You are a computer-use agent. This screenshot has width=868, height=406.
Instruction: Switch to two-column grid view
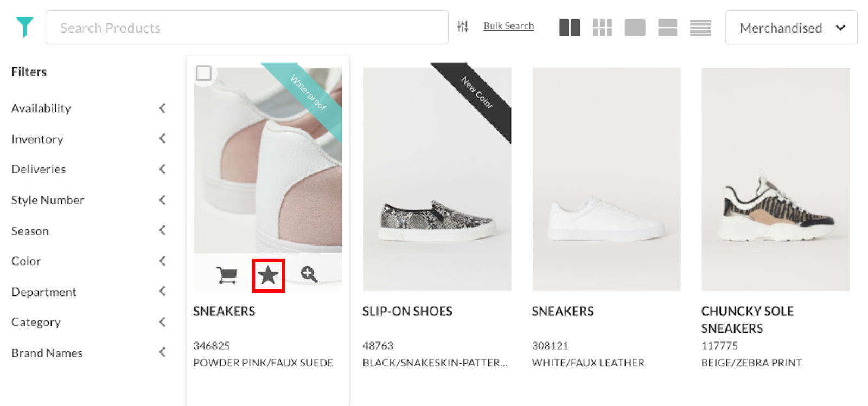[570, 28]
